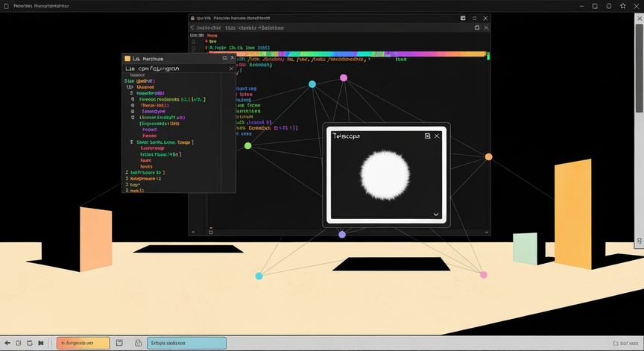
Task: Click the icon at bottom of right scrollbar
Action: click(640, 241)
